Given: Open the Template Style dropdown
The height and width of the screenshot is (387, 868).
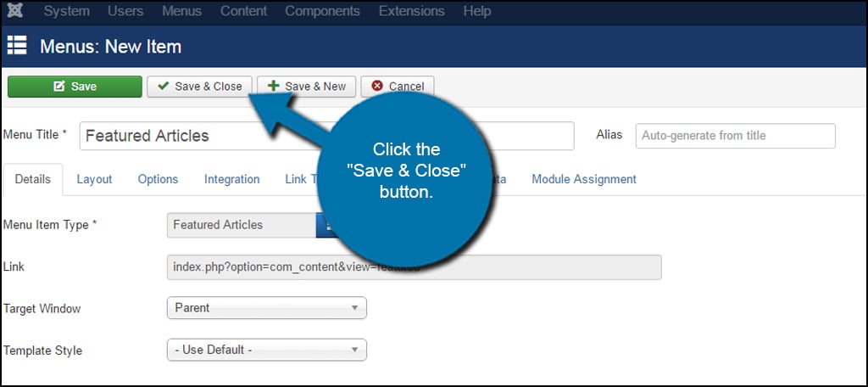Looking at the screenshot, I should tap(267, 350).
